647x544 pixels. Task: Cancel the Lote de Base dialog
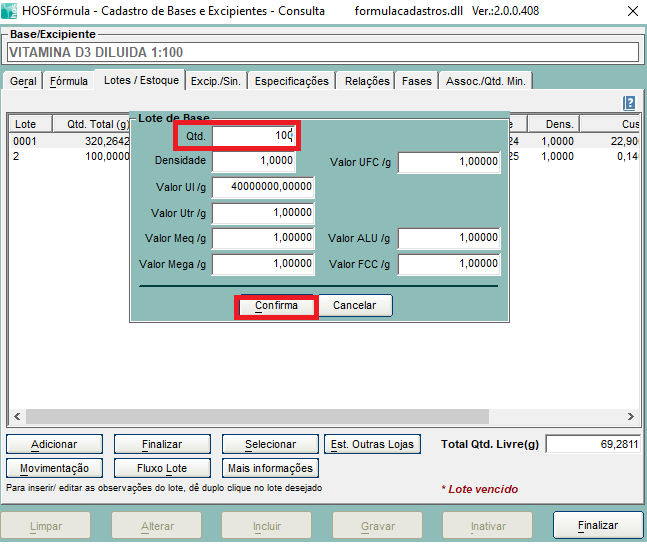(355, 305)
